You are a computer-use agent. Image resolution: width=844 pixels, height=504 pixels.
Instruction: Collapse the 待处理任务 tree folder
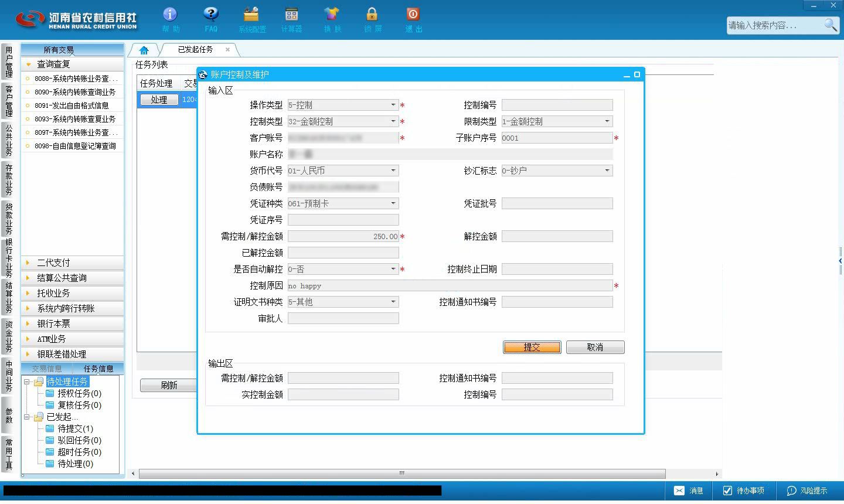click(26, 382)
